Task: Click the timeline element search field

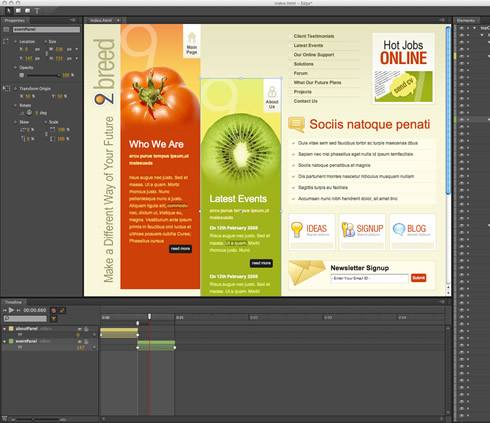Action: pos(25,319)
